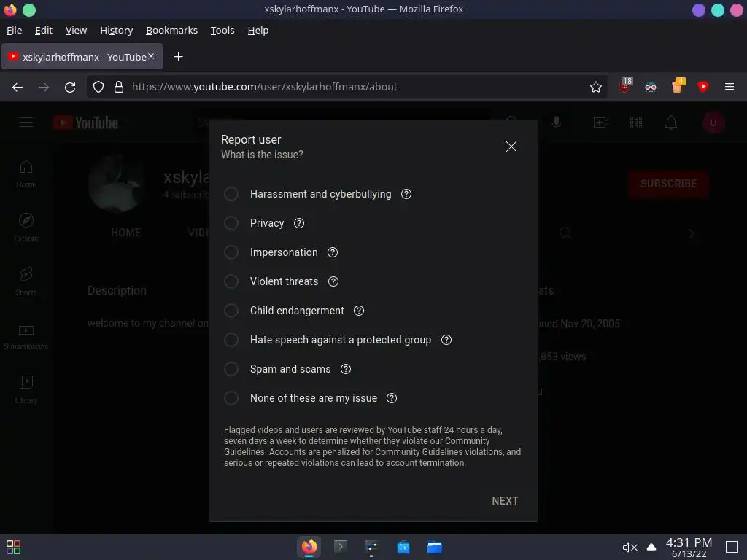747x560 pixels.
Task: Click the NEXT button in report dialog
Action: pyautogui.click(x=505, y=500)
